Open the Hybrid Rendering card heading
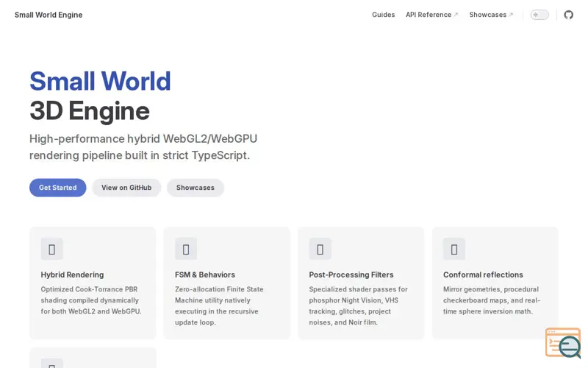This screenshot has width=588, height=368. (x=72, y=275)
